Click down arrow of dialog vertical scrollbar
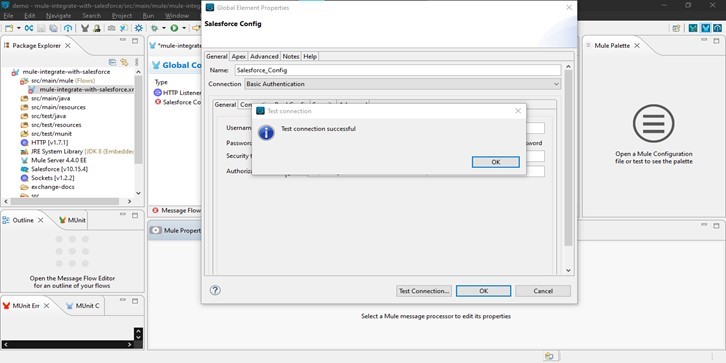 click(569, 270)
